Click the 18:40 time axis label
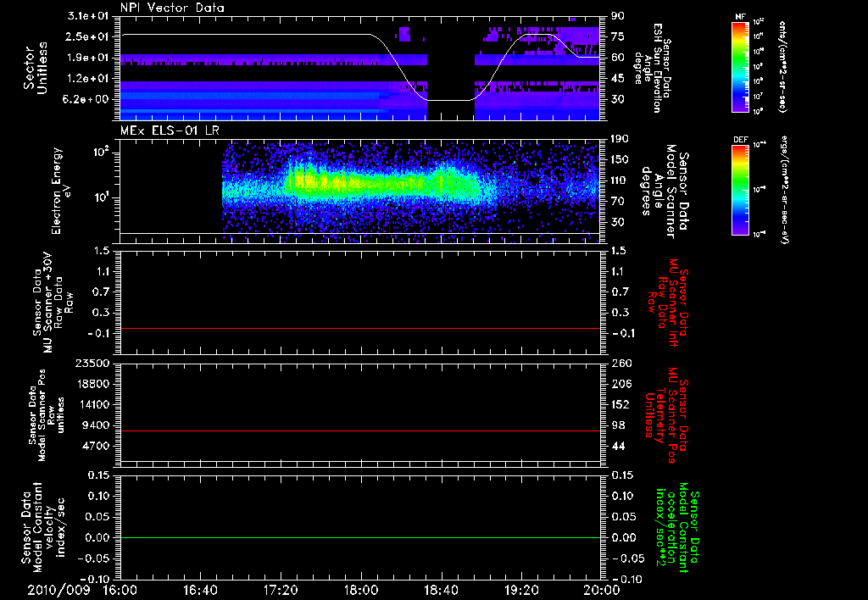Screen dimensions: 868x600 [441, 590]
